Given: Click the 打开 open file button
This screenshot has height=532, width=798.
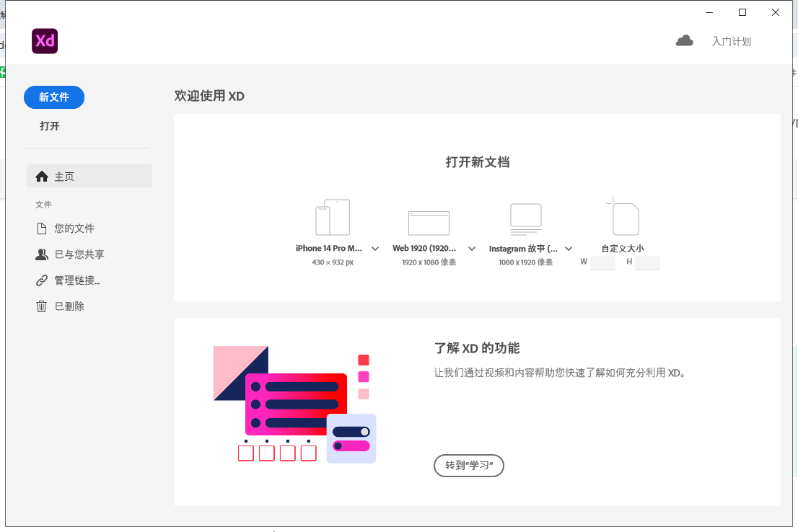Looking at the screenshot, I should pyautogui.click(x=50, y=126).
